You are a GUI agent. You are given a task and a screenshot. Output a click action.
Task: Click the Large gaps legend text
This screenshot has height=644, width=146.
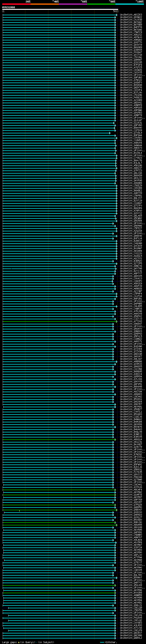tap(28, 642)
